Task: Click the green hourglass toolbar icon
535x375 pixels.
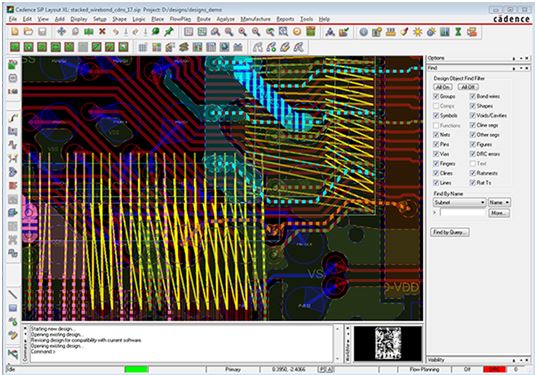Action: (458, 32)
